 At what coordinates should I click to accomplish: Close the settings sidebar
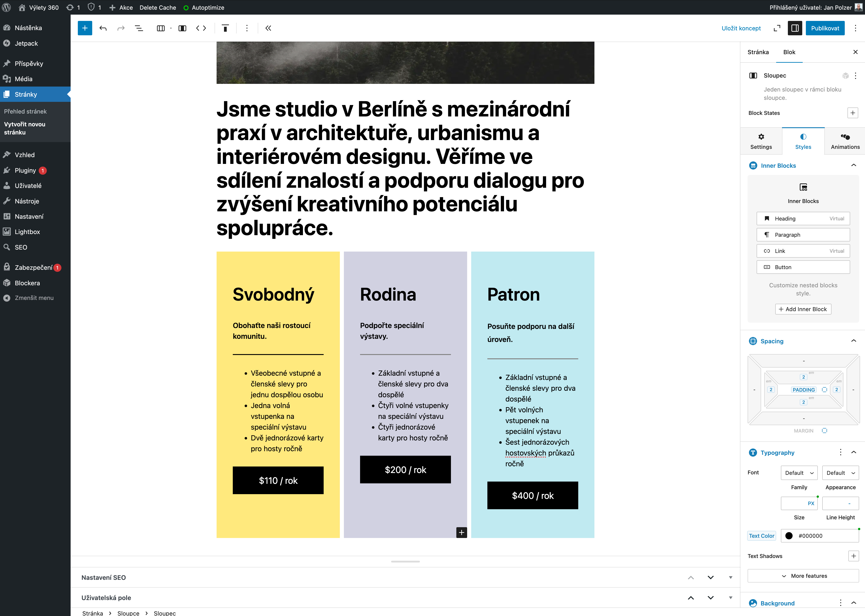[856, 52]
